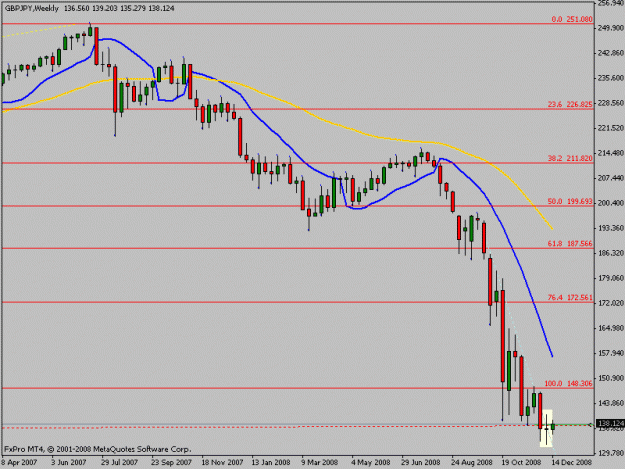This screenshot has height=469, width=625.
Task: Click the 23 Sep 2007 date label
Action: pyautogui.click(x=171, y=463)
